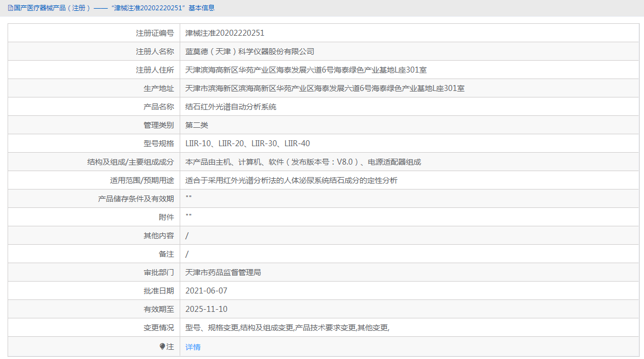Click the registrant address starting with 天津滨海高新区华苑产业区
The image size is (644, 359).
pos(306,70)
